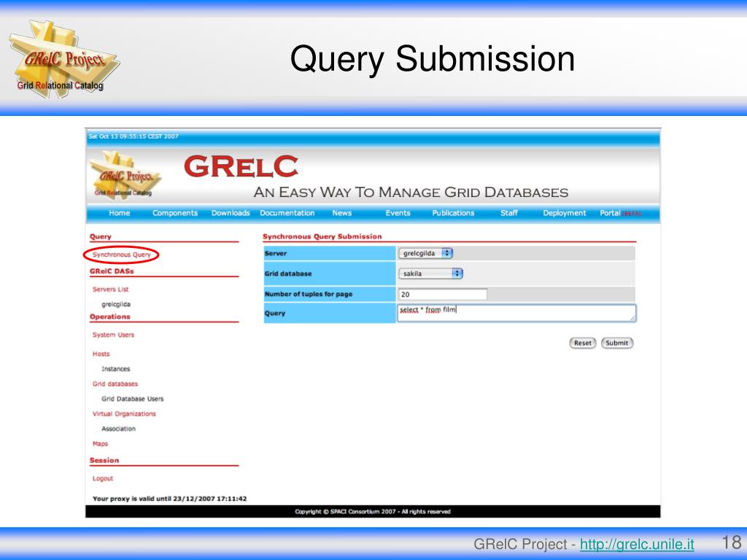Viewport: 747px width, 560px height.
Task: Submit the query with the Submit button
Action: (x=617, y=343)
